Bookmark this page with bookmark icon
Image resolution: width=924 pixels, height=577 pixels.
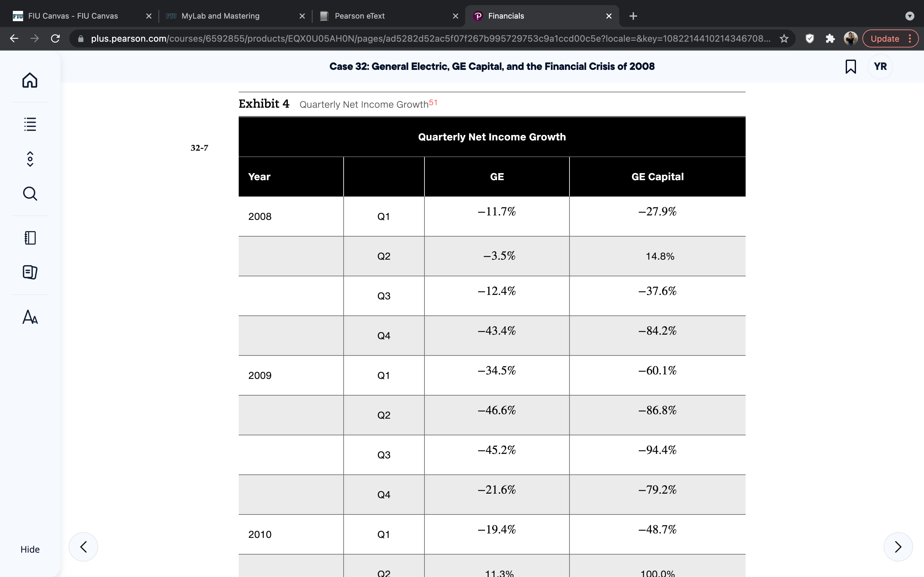pyautogui.click(x=850, y=66)
